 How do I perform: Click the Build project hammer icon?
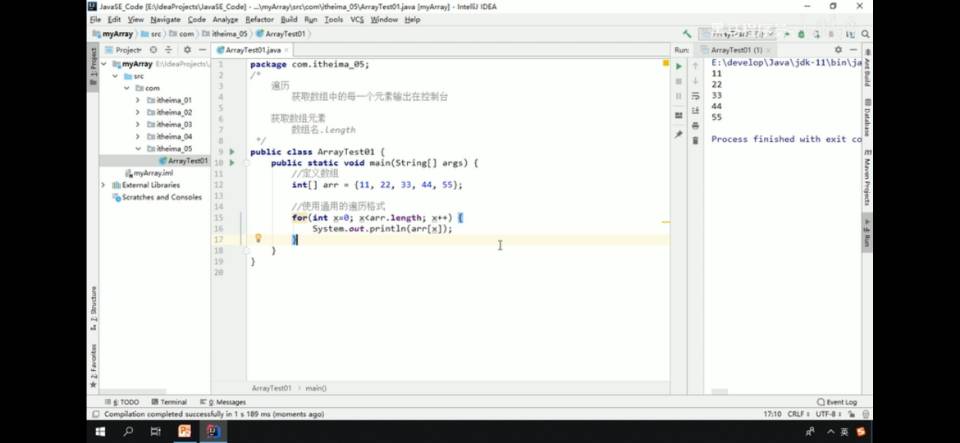click(687, 34)
